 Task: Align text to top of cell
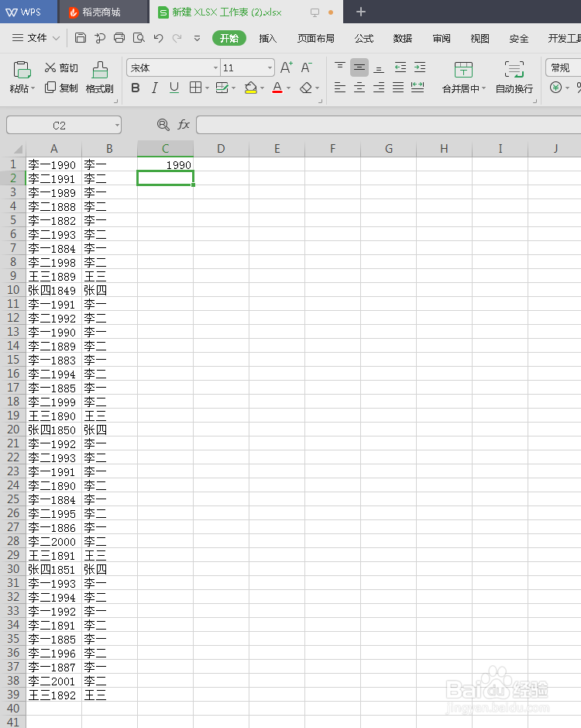click(x=339, y=67)
